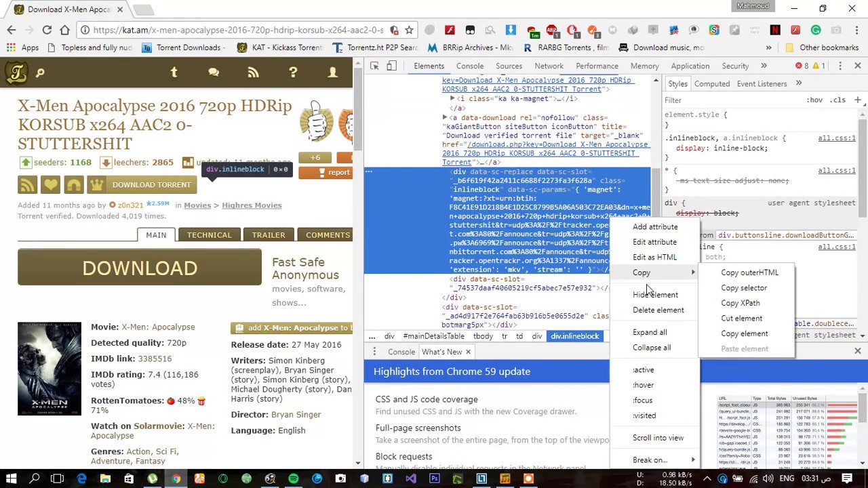
Task: Expand the ka-magnet element node in Elements panel
Action: pos(452,98)
